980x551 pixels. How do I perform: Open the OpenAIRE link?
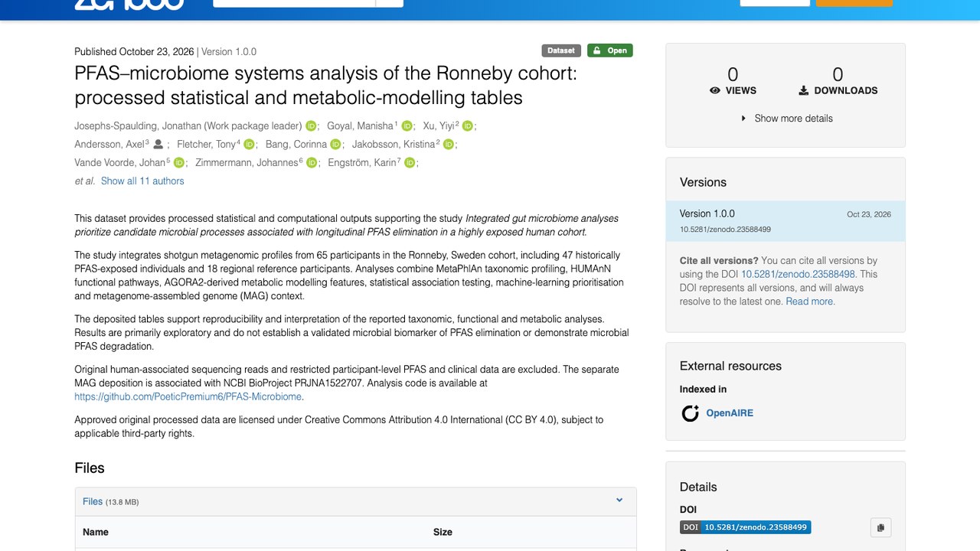point(730,413)
